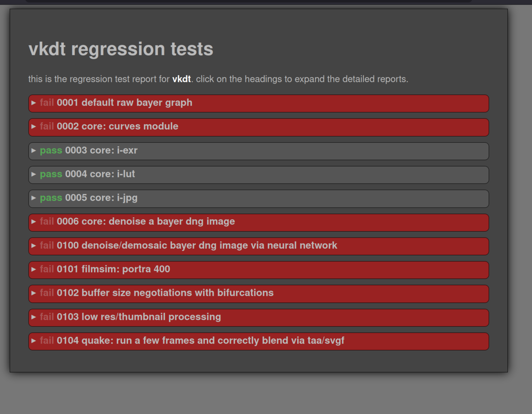Click the fail label on 0002 curves row

coord(47,126)
